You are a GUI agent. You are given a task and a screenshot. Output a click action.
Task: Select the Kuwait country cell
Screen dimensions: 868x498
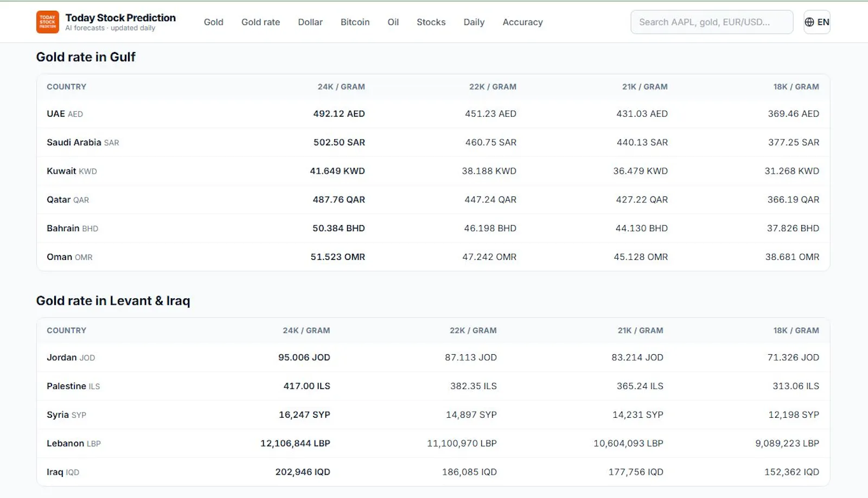coord(61,171)
